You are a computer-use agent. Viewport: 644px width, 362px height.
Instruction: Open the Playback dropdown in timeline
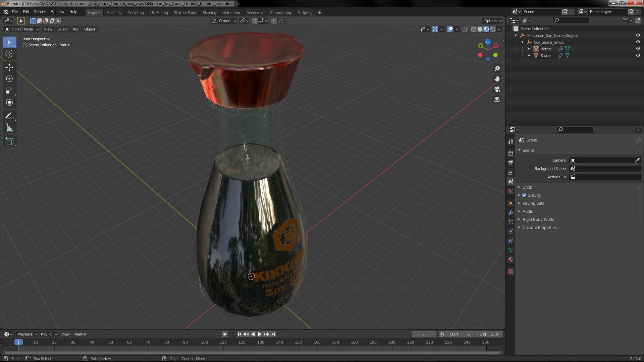point(27,334)
